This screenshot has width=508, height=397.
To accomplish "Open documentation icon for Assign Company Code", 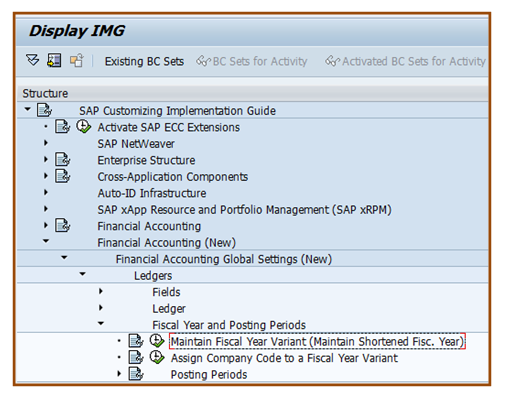I will coord(136,358).
